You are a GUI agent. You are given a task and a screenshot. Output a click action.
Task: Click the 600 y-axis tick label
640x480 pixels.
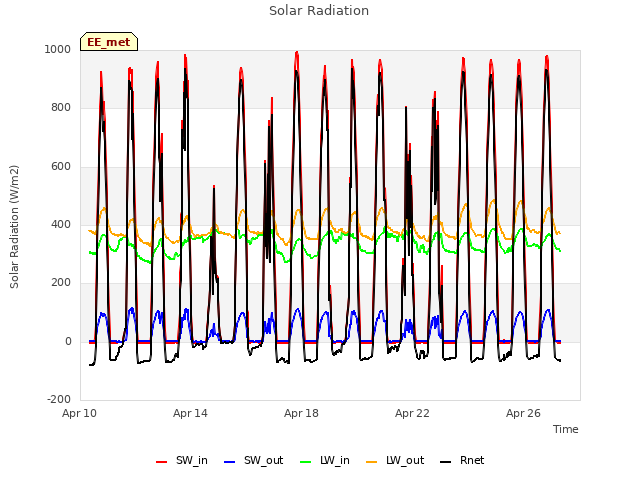61,167
